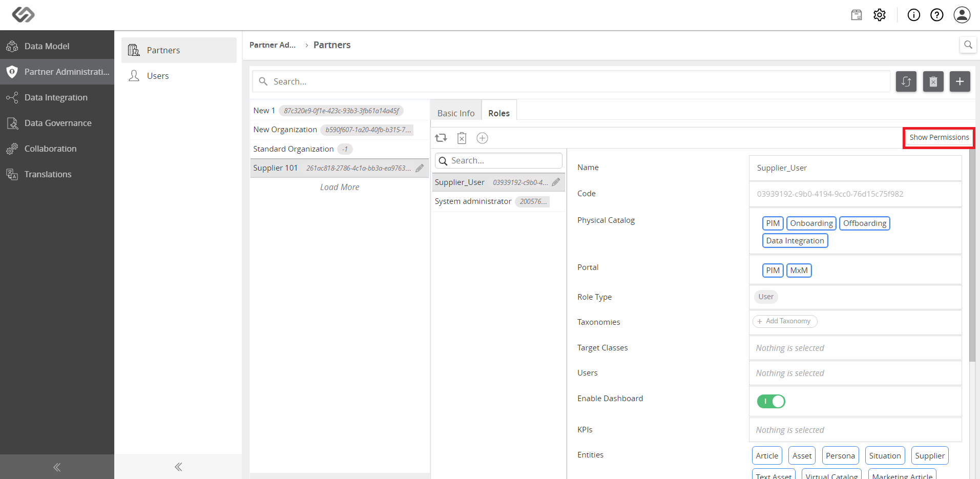Click Load More under partners

tap(340, 188)
